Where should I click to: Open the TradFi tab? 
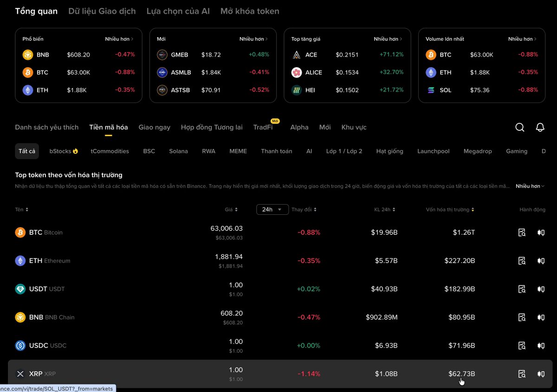pyautogui.click(x=263, y=127)
